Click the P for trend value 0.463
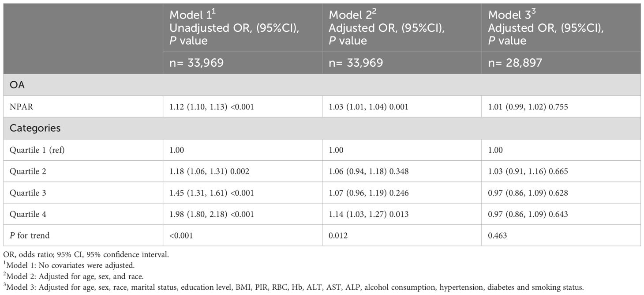This screenshot has height=295, width=644. [498, 235]
